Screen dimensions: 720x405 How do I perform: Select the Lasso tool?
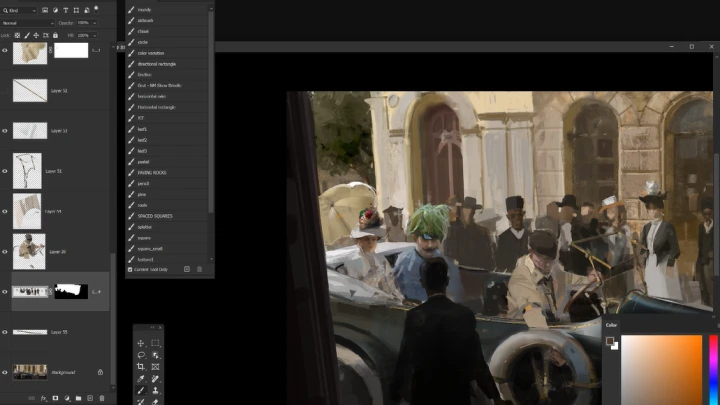coord(141,355)
